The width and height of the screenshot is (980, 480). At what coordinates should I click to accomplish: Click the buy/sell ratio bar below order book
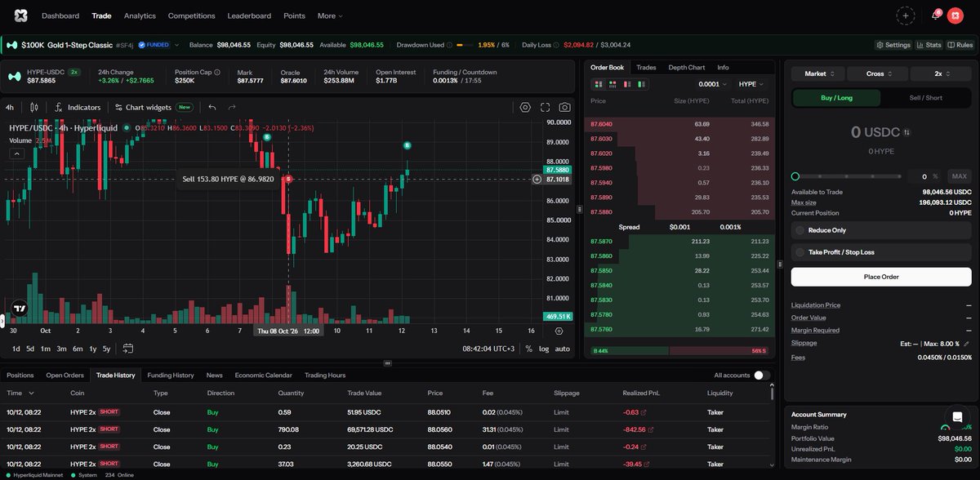[680, 351]
